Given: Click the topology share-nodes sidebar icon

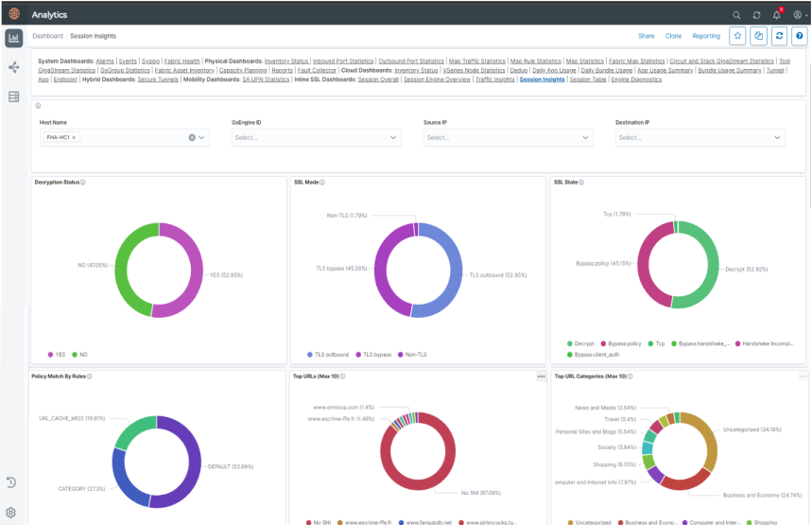Looking at the screenshot, I should tap(13, 68).
